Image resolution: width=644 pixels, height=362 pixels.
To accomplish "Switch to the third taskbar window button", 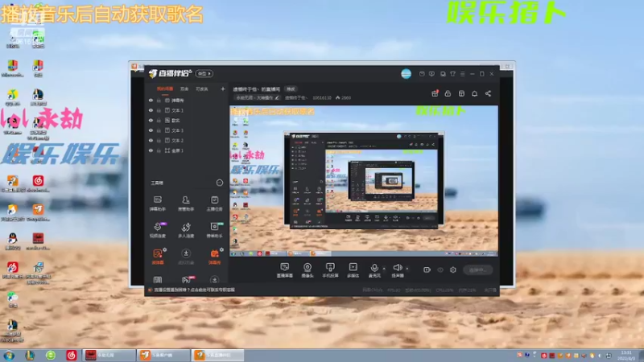I will click(x=218, y=355).
